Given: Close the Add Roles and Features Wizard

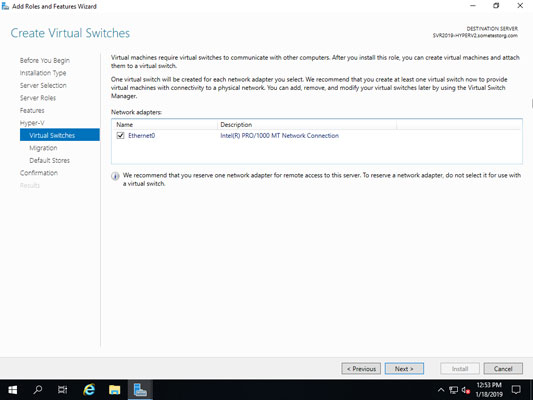Looking at the screenshot, I should (x=520, y=6).
